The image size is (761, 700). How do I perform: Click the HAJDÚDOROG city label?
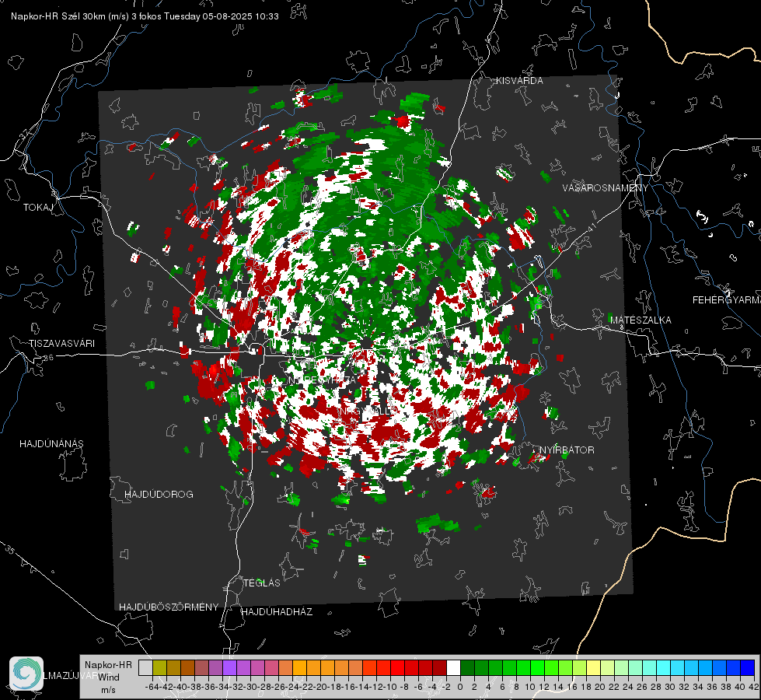pos(159,495)
